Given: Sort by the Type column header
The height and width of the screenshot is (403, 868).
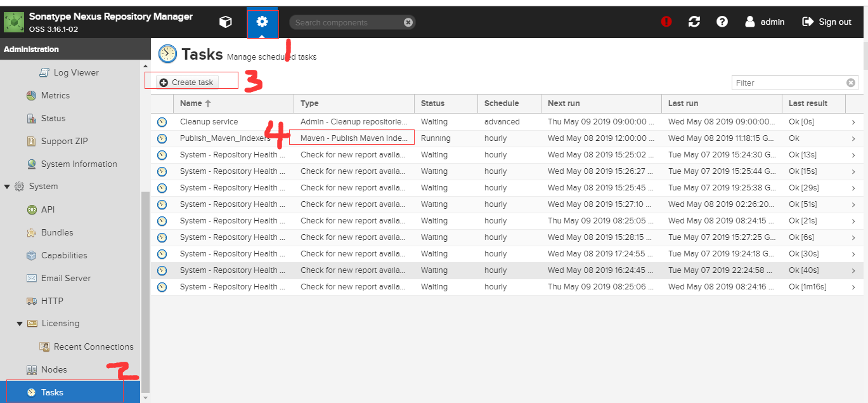Looking at the screenshot, I should pos(354,103).
